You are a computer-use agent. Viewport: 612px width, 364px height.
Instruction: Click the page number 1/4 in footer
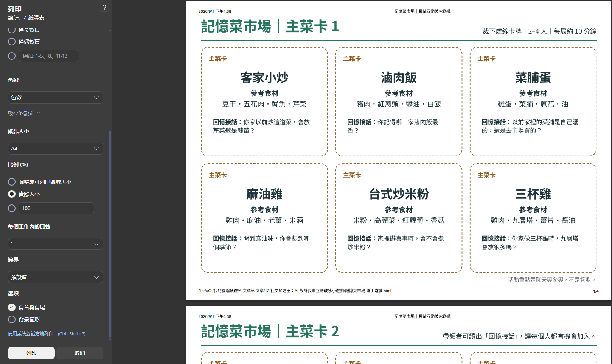(x=596, y=291)
